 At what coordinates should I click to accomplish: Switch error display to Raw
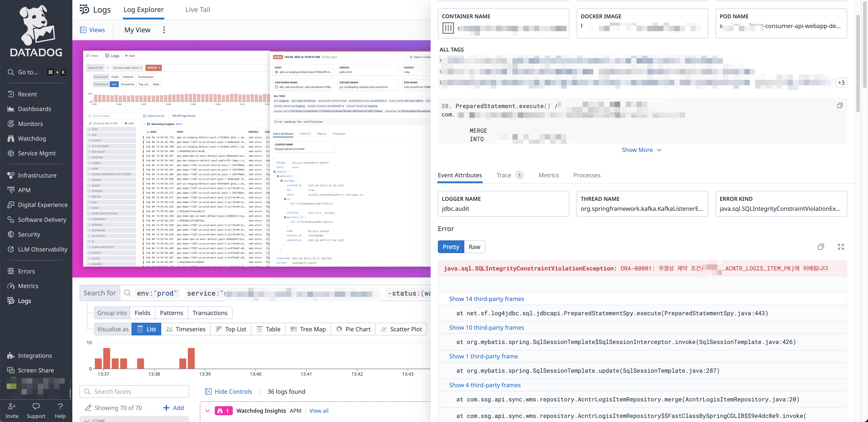(x=474, y=247)
